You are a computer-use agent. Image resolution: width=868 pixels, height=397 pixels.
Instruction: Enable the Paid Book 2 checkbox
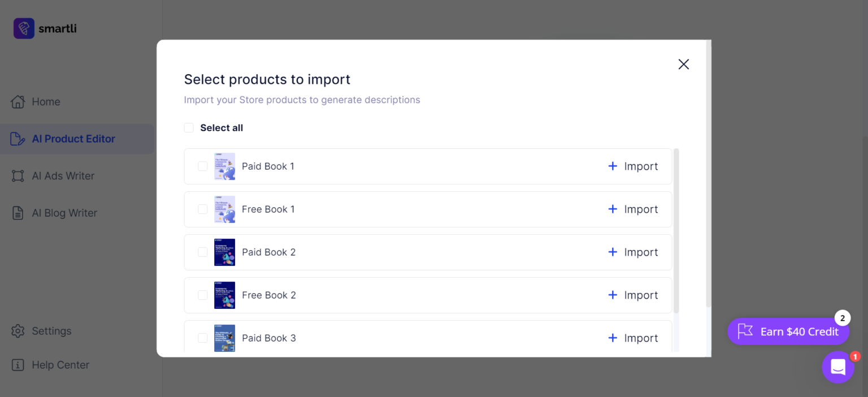[202, 252]
